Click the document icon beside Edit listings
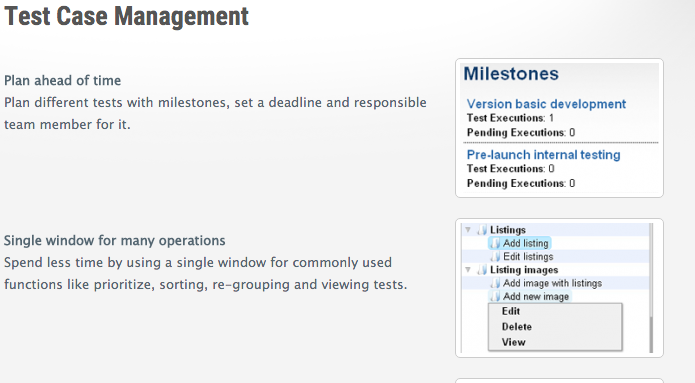The image size is (695, 383). pyautogui.click(x=495, y=256)
